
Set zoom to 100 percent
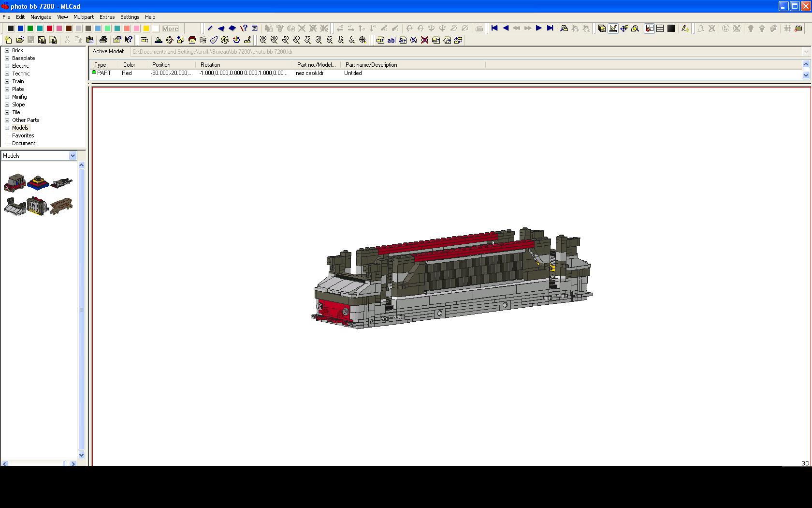click(296, 40)
